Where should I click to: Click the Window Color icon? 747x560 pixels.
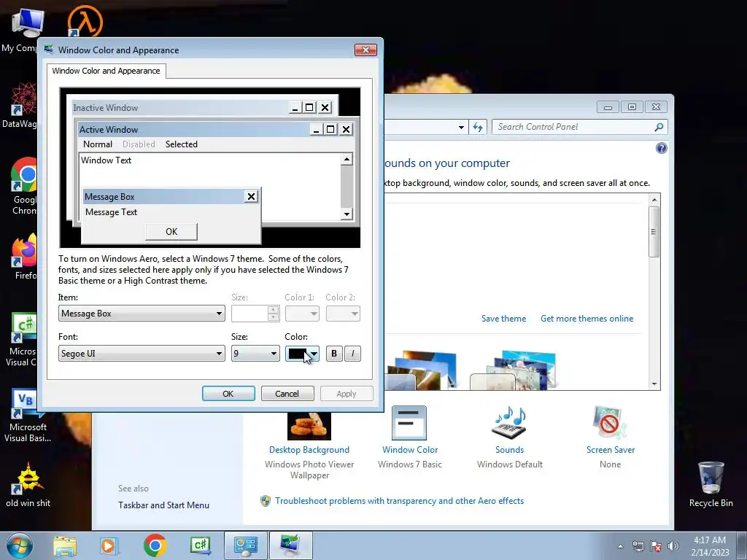tap(409, 423)
